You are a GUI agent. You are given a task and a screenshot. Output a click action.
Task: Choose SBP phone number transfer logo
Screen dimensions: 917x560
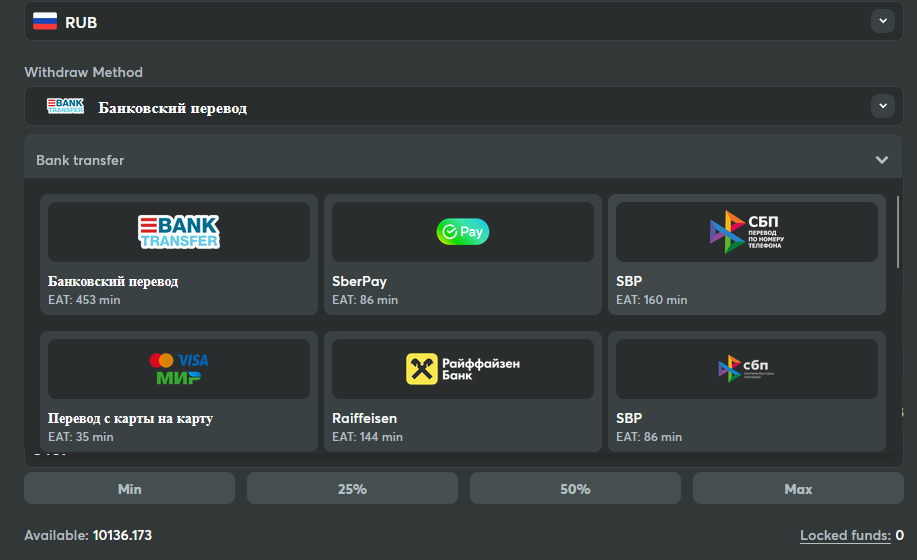coord(747,232)
